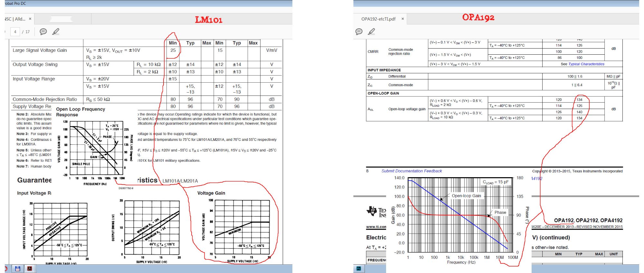Image resolution: width=644 pixels, height=273 pixels.
Task: Click 'Note 7: Human body' footnote
Action: coord(34,166)
